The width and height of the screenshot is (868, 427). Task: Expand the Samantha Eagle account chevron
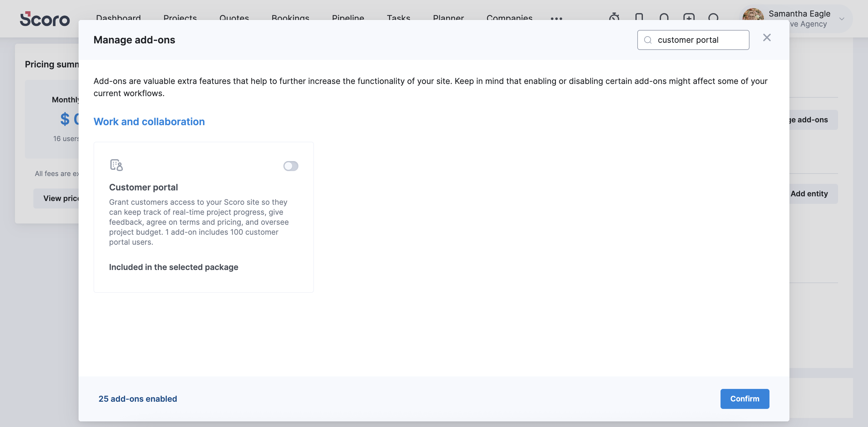pos(842,19)
